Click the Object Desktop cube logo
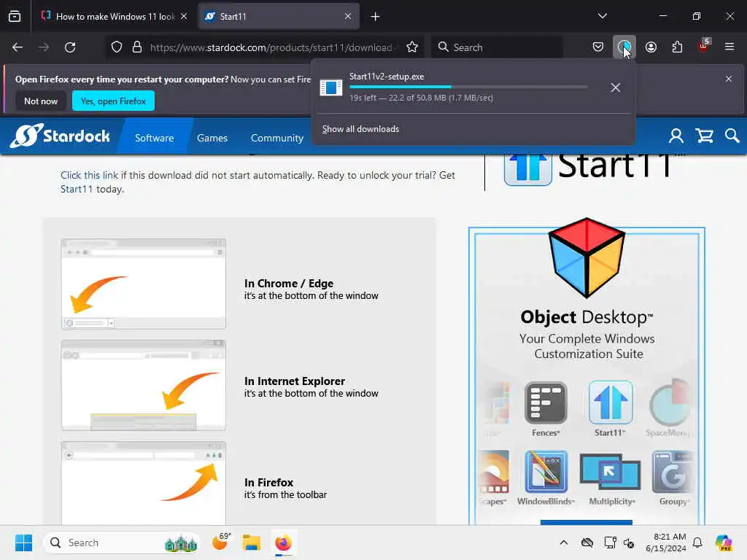 (x=587, y=257)
